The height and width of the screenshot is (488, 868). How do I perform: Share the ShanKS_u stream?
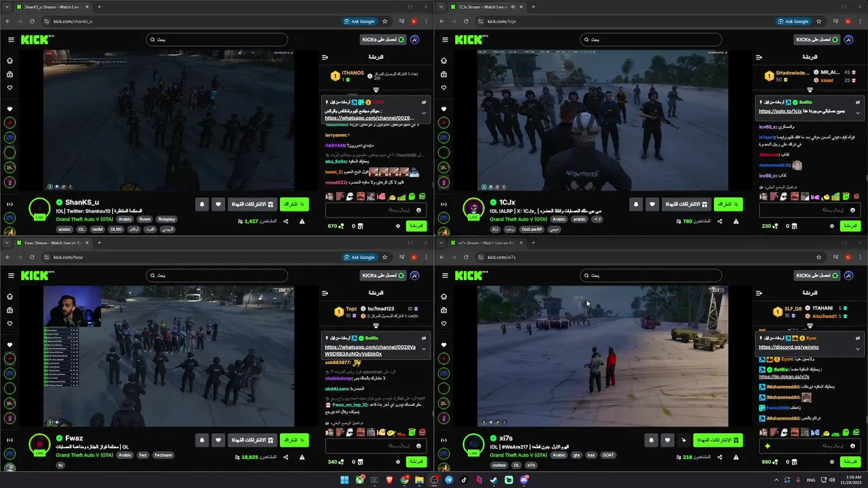[285, 222]
